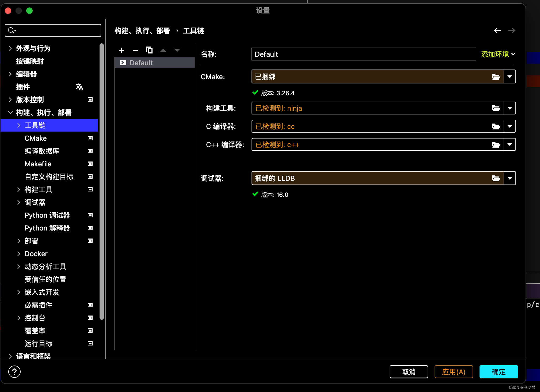Open the 构建工具 dropdown arrow
The image size is (540, 392).
click(509, 108)
